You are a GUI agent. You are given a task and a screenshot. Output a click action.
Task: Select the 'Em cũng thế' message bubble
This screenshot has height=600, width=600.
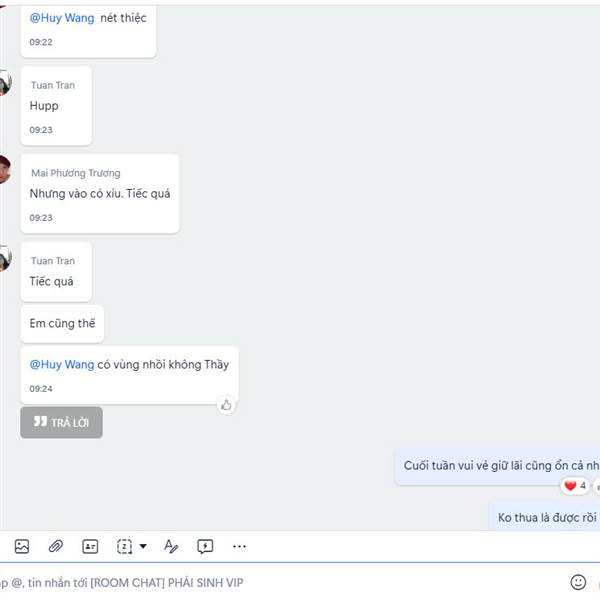tap(62, 323)
